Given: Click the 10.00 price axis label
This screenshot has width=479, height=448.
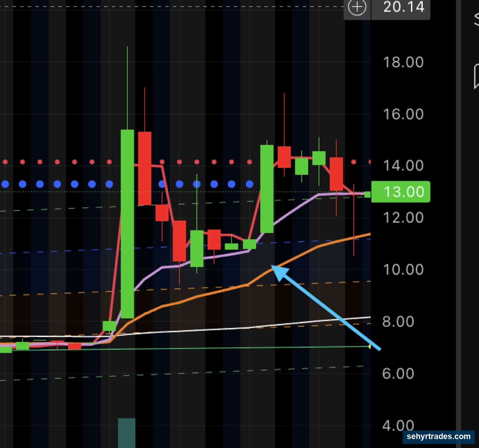Looking at the screenshot, I should pyautogui.click(x=403, y=270).
